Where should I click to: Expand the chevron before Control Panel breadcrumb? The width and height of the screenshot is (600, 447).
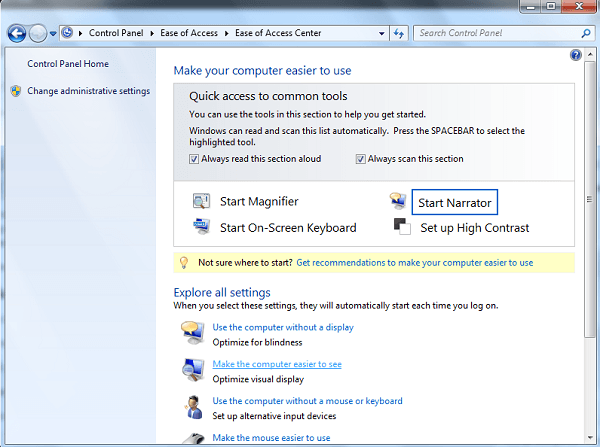pyautogui.click(x=80, y=33)
